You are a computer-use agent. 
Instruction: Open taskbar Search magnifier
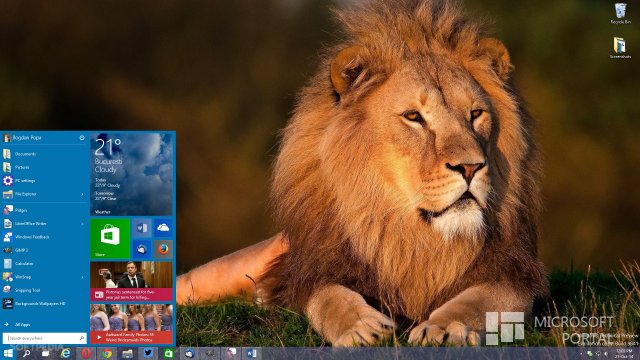pyautogui.click(x=27, y=353)
